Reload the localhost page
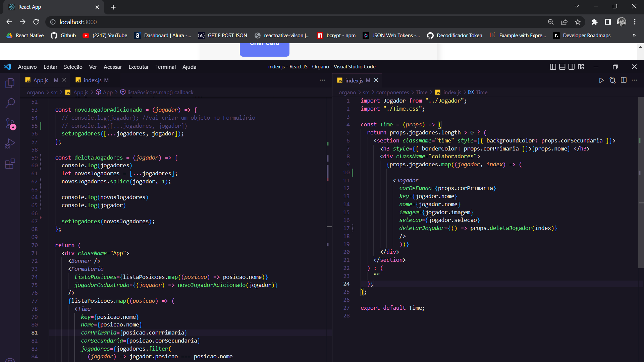The height and width of the screenshot is (362, 644). 36,22
